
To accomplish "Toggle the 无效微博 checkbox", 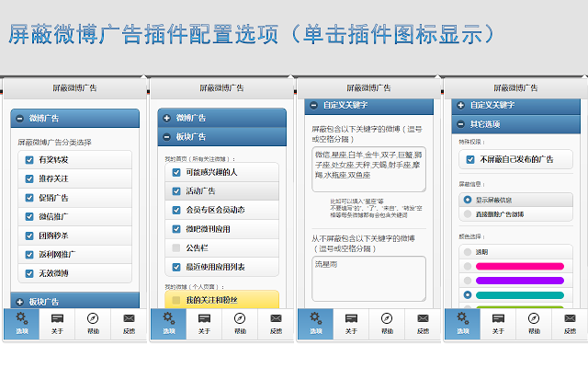I will coord(29,273).
